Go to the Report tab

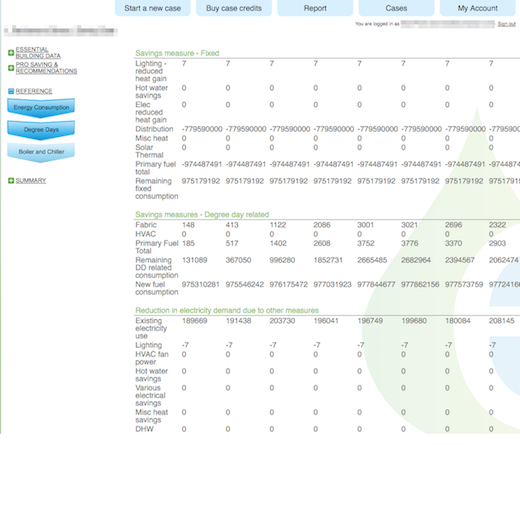coord(315,8)
